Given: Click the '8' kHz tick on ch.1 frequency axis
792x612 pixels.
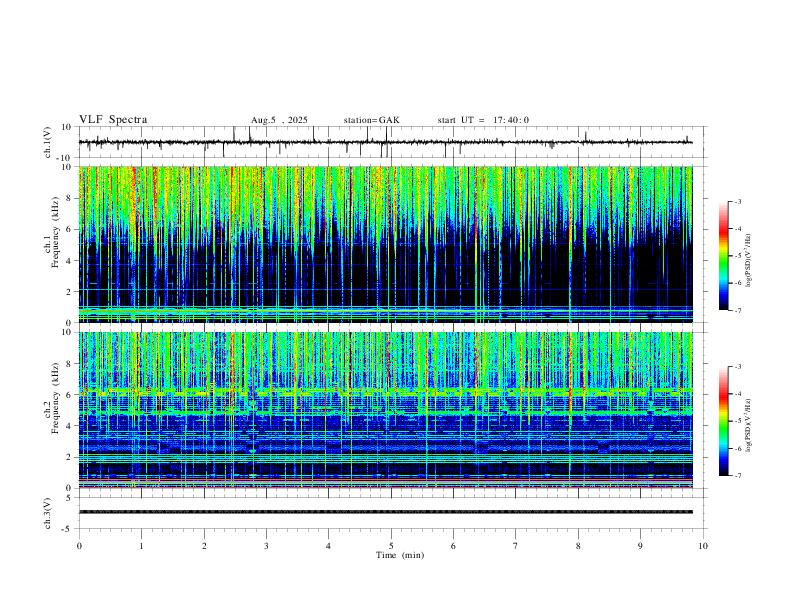Looking at the screenshot, I should click(69, 198).
